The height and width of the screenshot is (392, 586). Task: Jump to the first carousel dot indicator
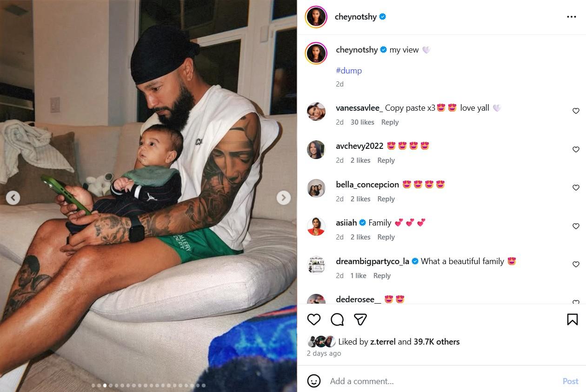[93, 385]
